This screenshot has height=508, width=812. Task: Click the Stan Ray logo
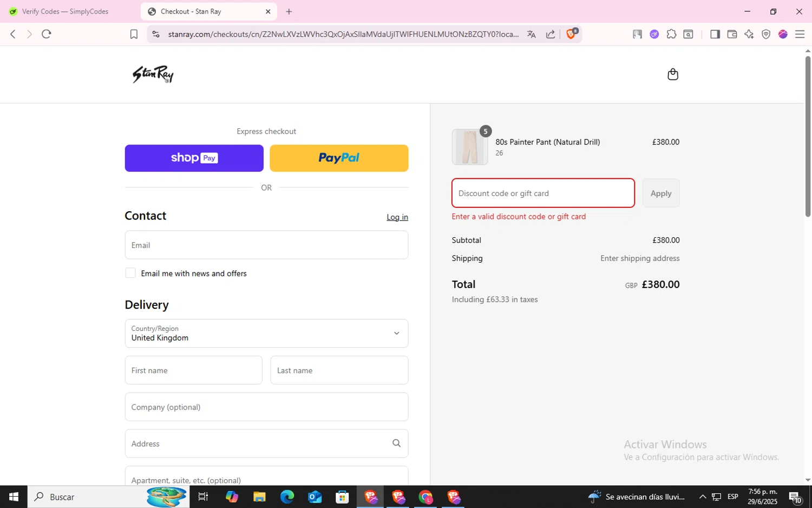tap(153, 74)
